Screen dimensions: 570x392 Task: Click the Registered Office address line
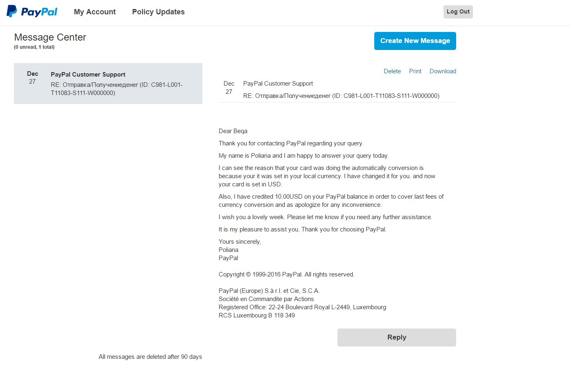pyautogui.click(x=302, y=307)
